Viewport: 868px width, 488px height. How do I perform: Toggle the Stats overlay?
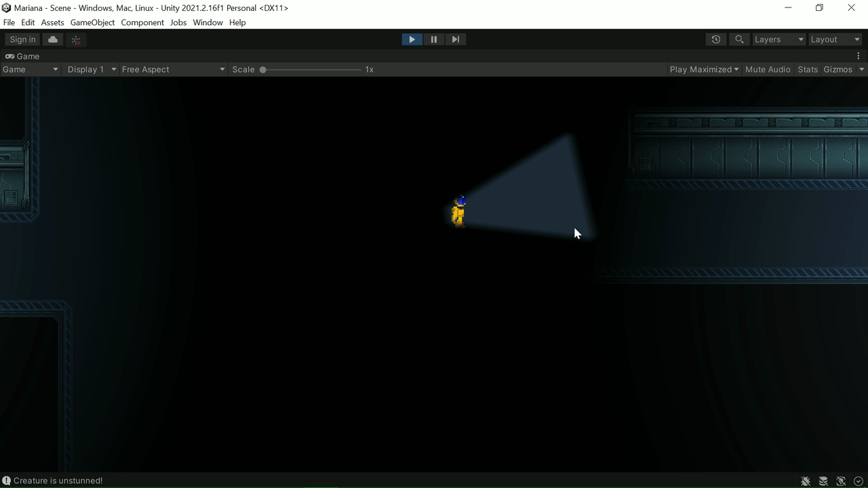[808, 69]
